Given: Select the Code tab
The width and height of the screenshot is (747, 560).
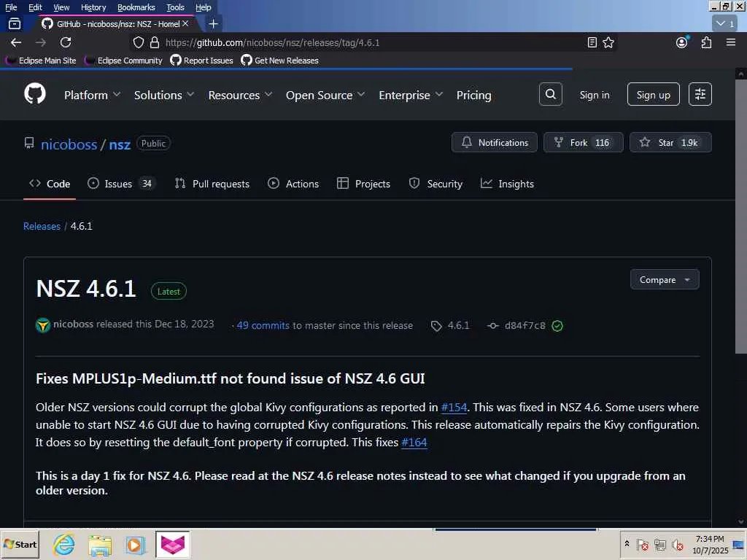Looking at the screenshot, I should click(50, 184).
